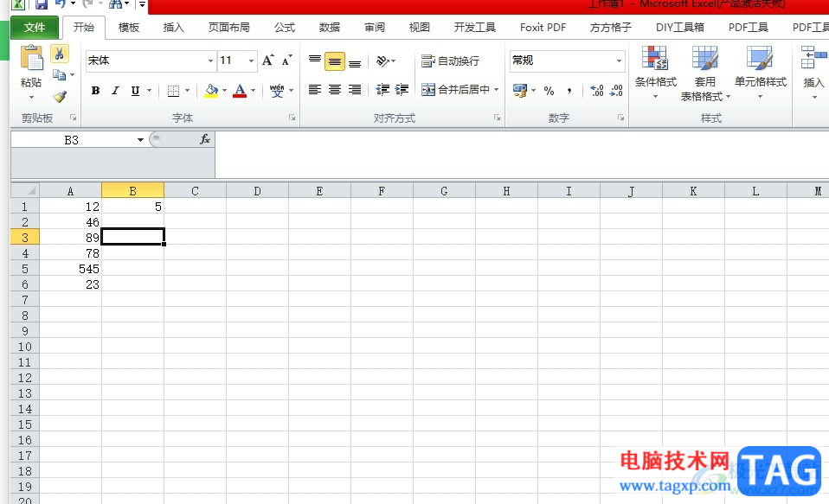Open 单元格样式 cell styles

(x=761, y=73)
